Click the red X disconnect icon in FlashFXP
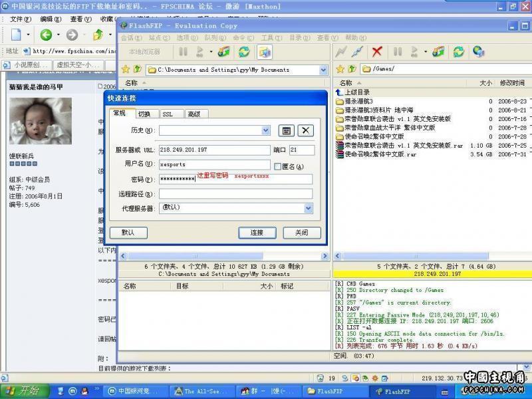This screenshot has width=532, height=399. tap(376, 52)
